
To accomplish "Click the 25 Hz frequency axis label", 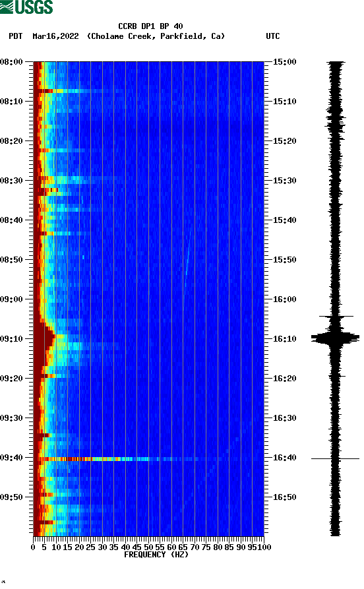I will coord(90,547).
